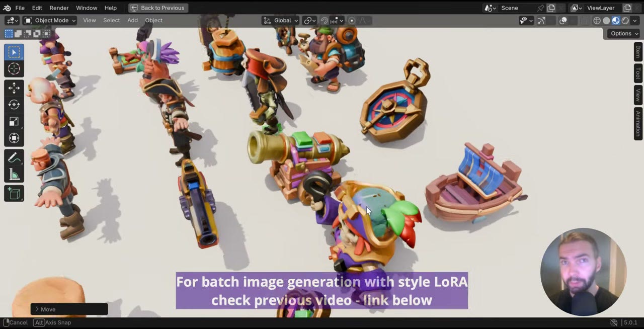This screenshot has width=644, height=329.
Task: Toggle viewport gizmos display
Action: [x=541, y=21]
